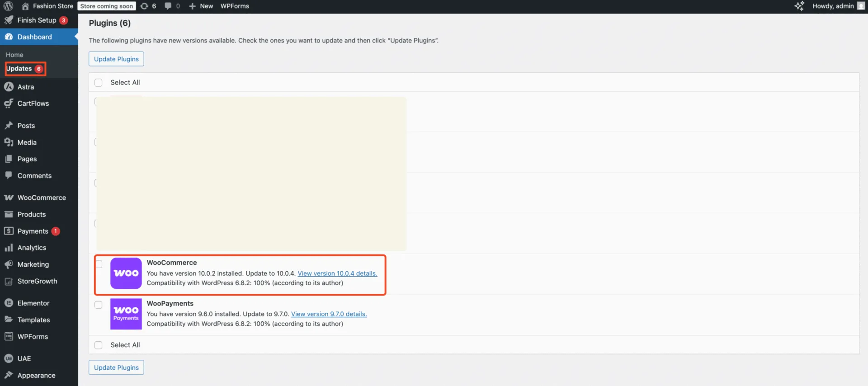Click the Dashboard gauge icon
Image resolution: width=868 pixels, height=386 pixels.
9,37
